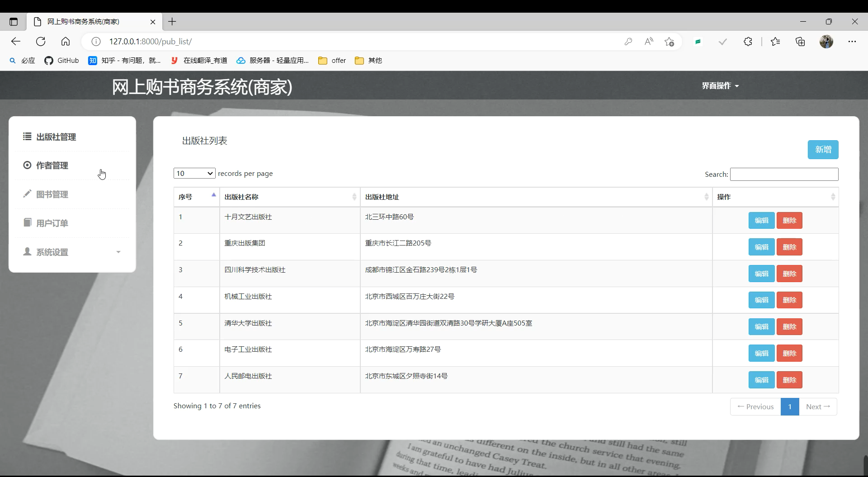Image resolution: width=868 pixels, height=477 pixels.
Task: Open GitHub bookmark
Action: coord(61,61)
